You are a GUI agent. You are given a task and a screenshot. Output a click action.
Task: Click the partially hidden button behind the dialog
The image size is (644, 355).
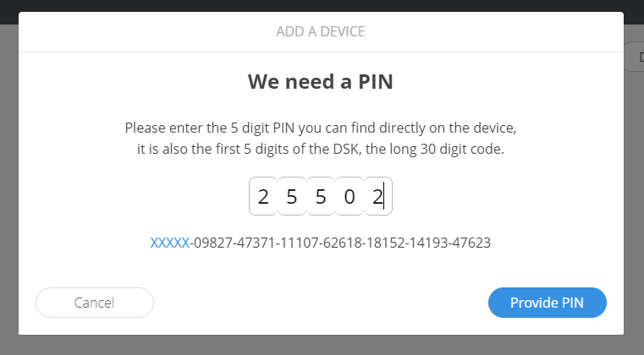(635, 57)
